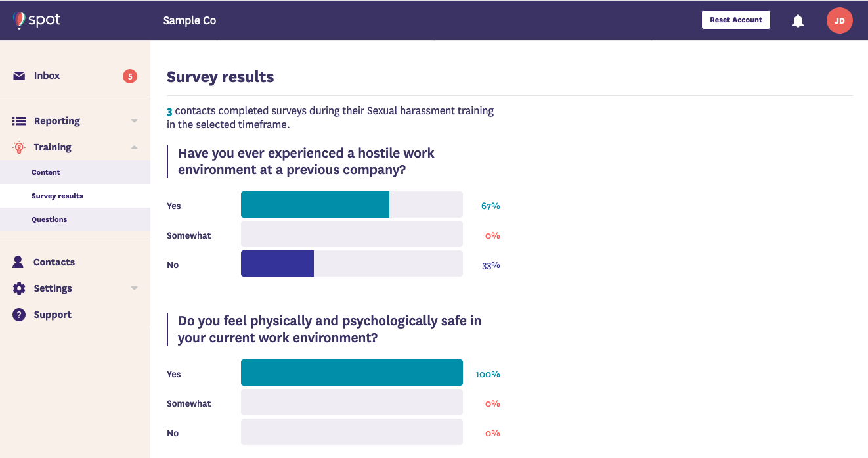The width and height of the screenshot is (868, 458).
Task: Open the JD user avatar menu
Action: pyautogui.click(x=839, y=20)
